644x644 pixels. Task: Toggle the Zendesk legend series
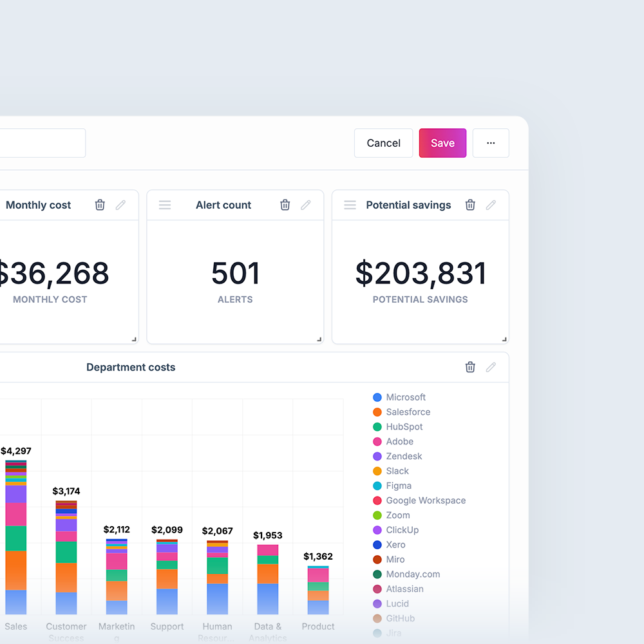pyautogui.click(x=397, y=457)
